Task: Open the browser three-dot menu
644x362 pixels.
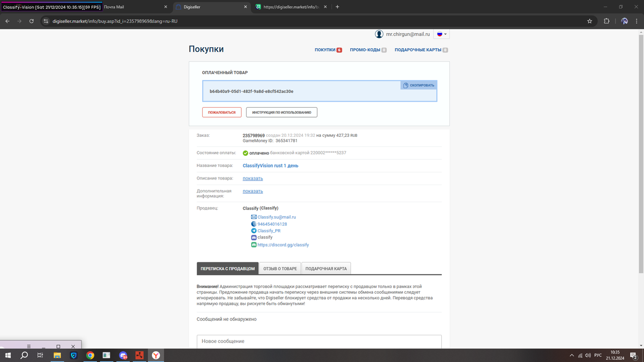Action: (x=636, y=21)
